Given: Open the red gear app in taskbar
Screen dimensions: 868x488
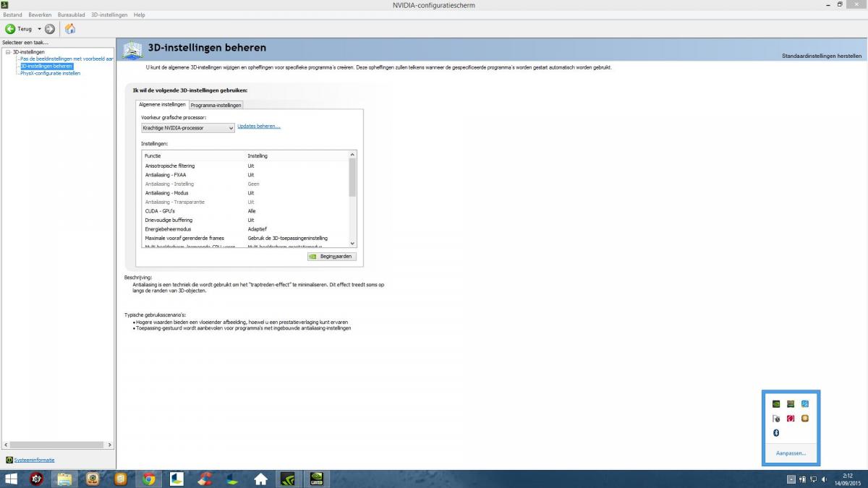Looking at the screenshot, I should pyautogui.click(x=36, y=479).
